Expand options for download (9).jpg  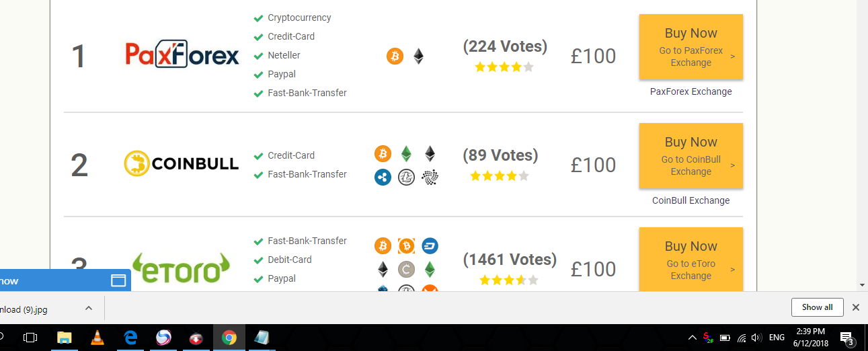(x=89, y=308)
